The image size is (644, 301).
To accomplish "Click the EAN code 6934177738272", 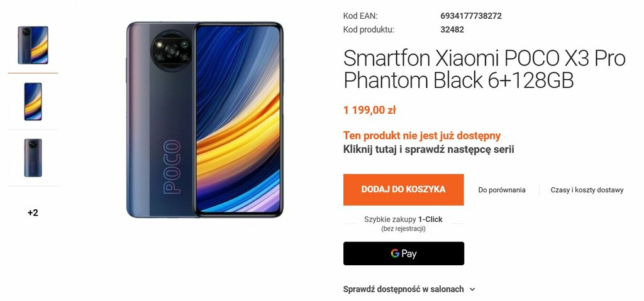I will pos(470,16).
